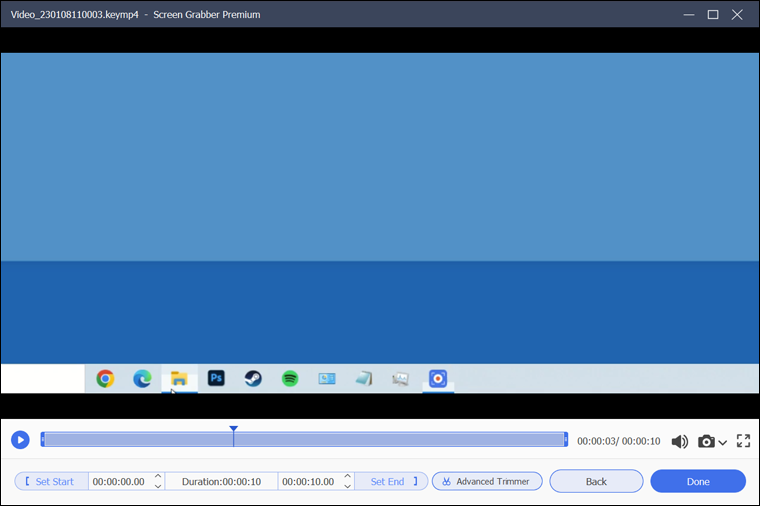This screenshot has height=506, width=760.
Task: Open the snapshot dropdown arrow
Action: click(x=723, y=442)
